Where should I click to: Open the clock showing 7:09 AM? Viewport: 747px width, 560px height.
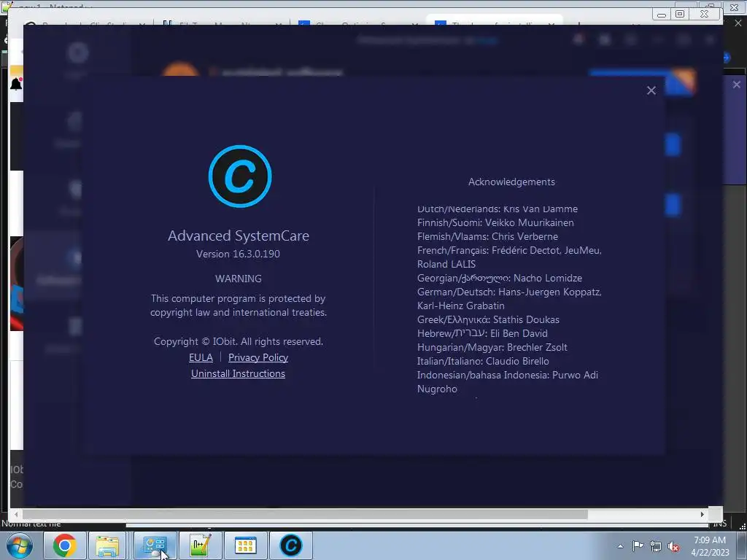pyautogui.click(x=710, y=546)
